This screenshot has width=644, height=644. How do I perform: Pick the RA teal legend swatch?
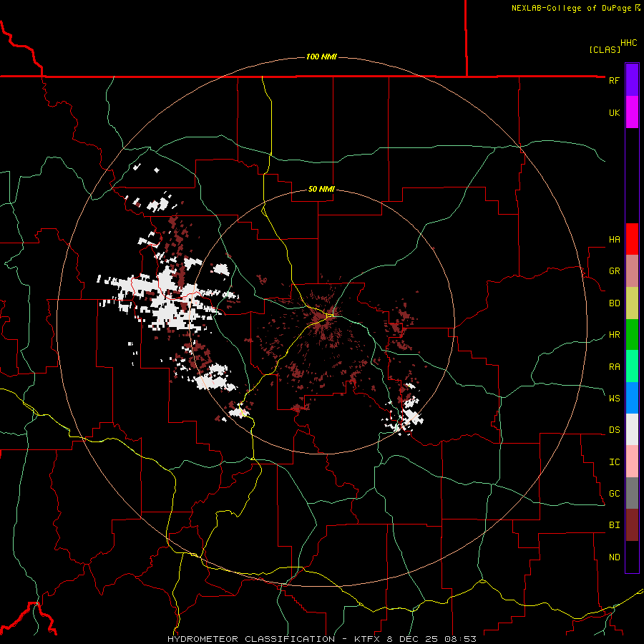632,366
